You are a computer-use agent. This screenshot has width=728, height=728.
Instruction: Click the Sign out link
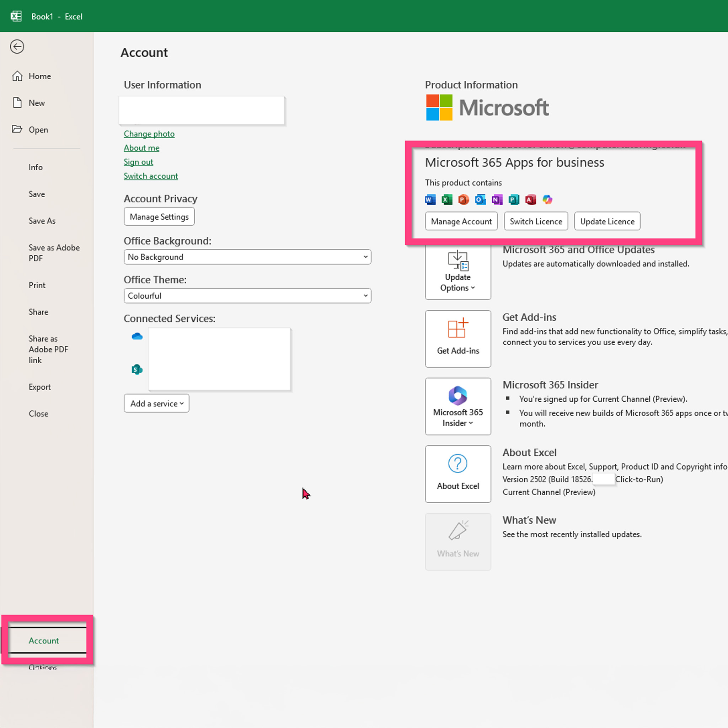(138, 162)
